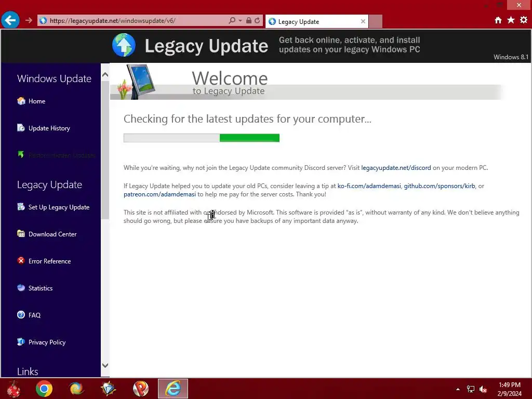Viewport: 532px width, 399px height.
Task: Open the github.com/sponsors/kirb link
Action: pos(440,186)
